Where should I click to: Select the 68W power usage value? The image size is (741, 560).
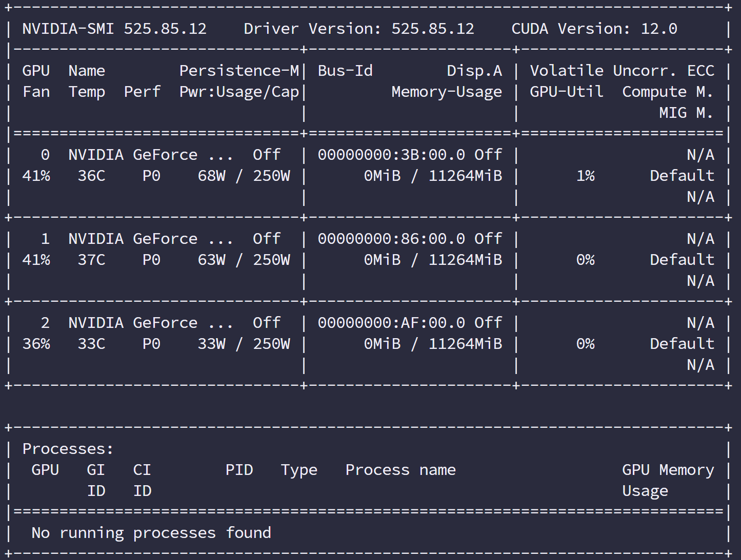211,176
